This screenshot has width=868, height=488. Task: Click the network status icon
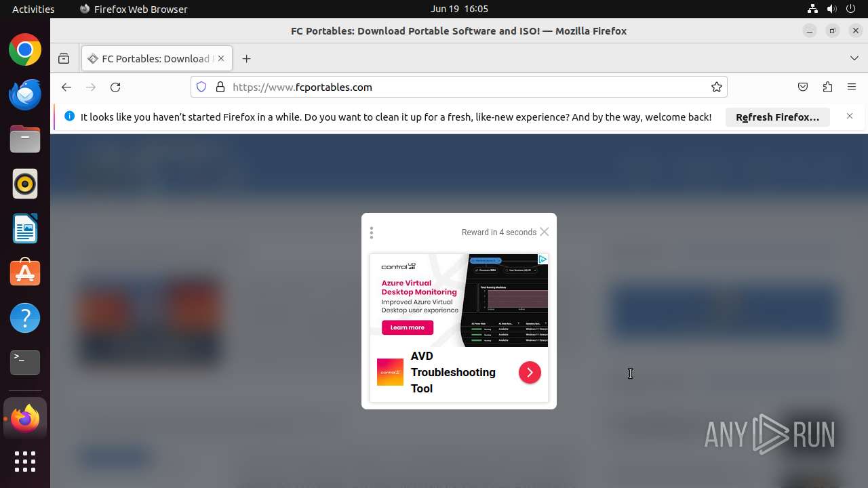tap(812, 9)
